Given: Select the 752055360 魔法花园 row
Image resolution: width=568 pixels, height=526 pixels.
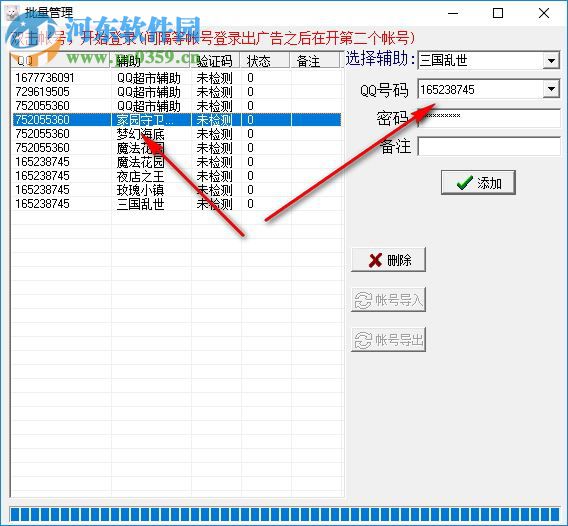Looking at the screenshot, I should [x=177, y=148].
